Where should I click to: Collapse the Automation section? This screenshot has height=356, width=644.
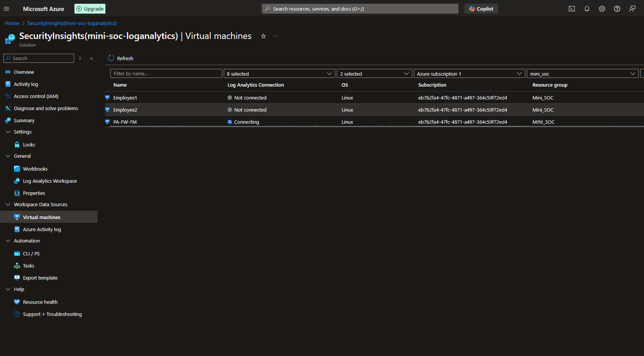pos(8,241)
